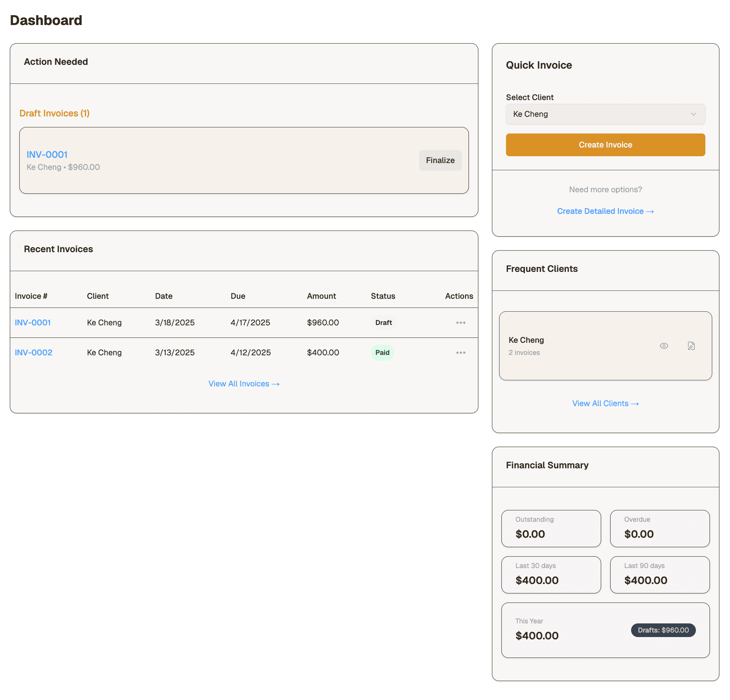Finalize draft invoice INV-0001
Screen dimensions: 730x700
440,160
